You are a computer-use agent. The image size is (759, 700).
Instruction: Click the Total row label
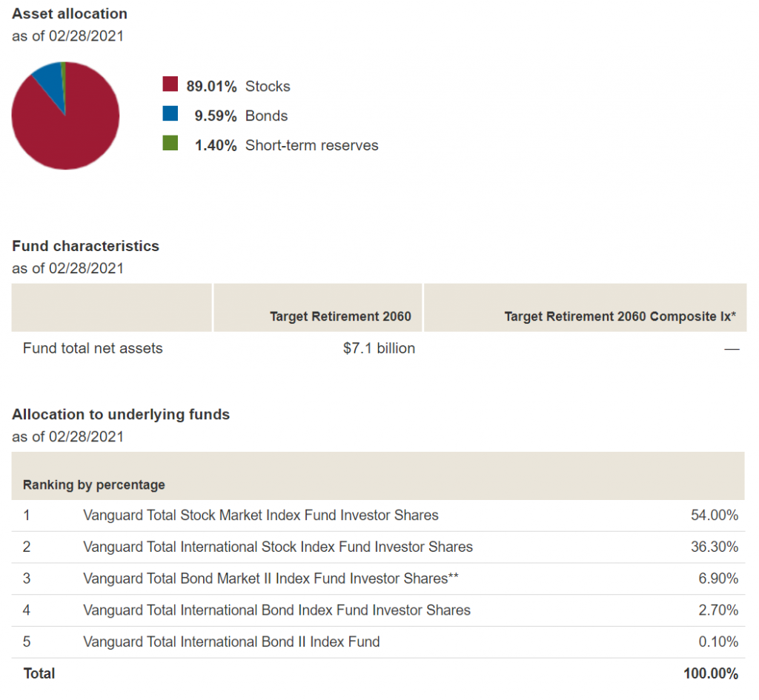39,673
